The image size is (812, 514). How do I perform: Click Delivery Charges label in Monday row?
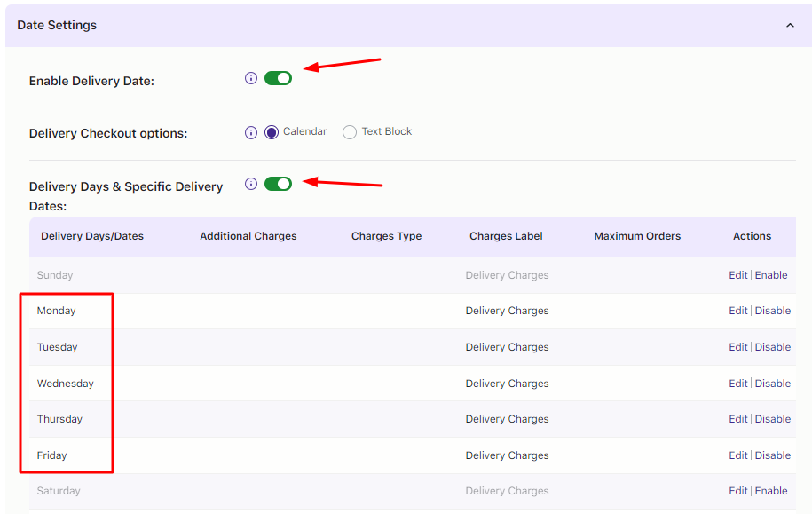507,311
